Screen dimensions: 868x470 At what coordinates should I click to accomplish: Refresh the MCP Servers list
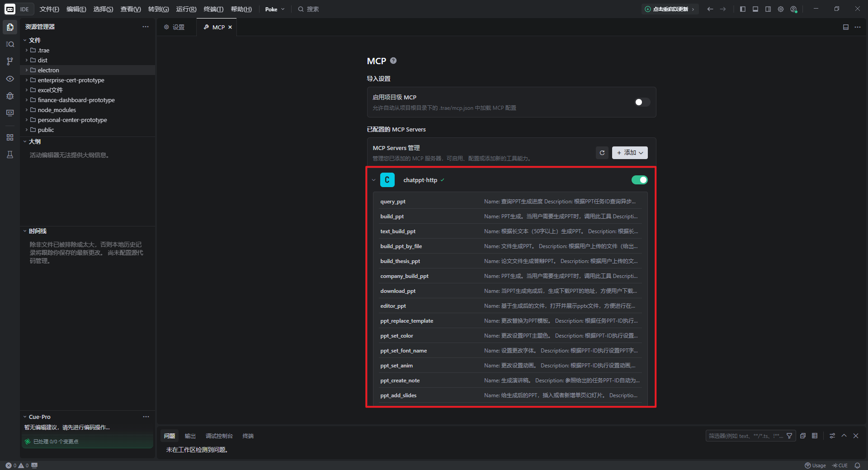pos(602,153)
